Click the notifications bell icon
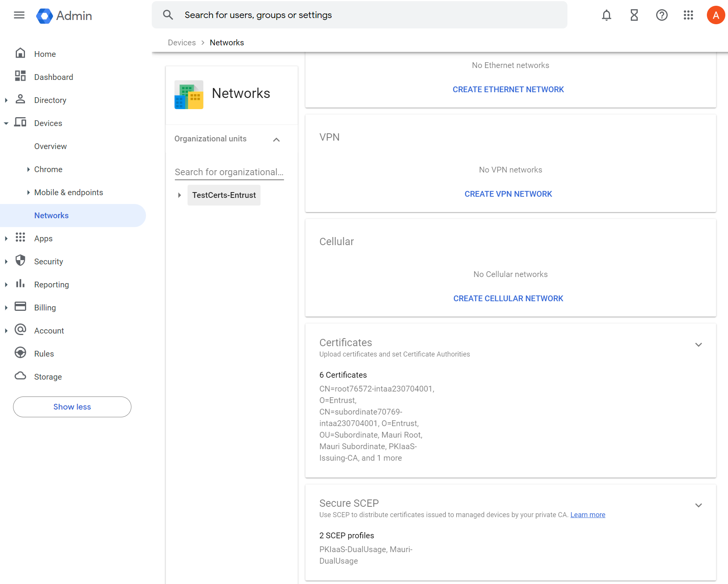Viewport: 728px width, 584px height. pyautogui.click(x=606, y=15)
